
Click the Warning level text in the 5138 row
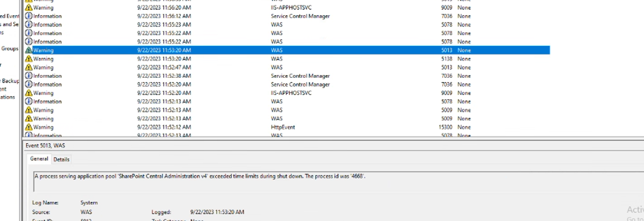[x=43, y=59]
